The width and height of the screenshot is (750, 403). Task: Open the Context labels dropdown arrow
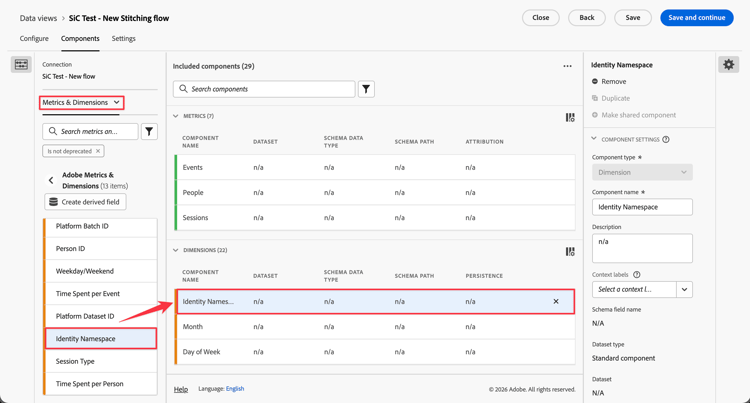[x=684, y=290]
